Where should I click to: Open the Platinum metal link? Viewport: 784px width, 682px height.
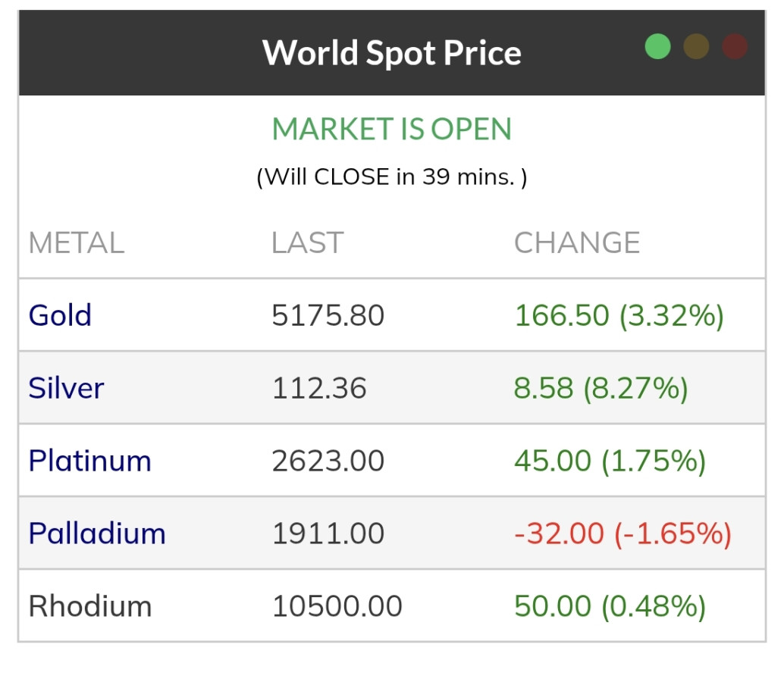(x=89, y=461)
